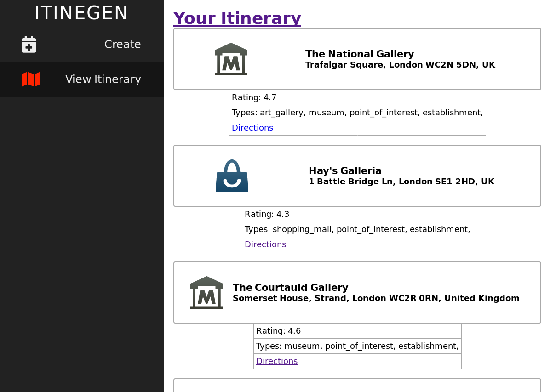Click the art_gallery, museum types row

357,113
